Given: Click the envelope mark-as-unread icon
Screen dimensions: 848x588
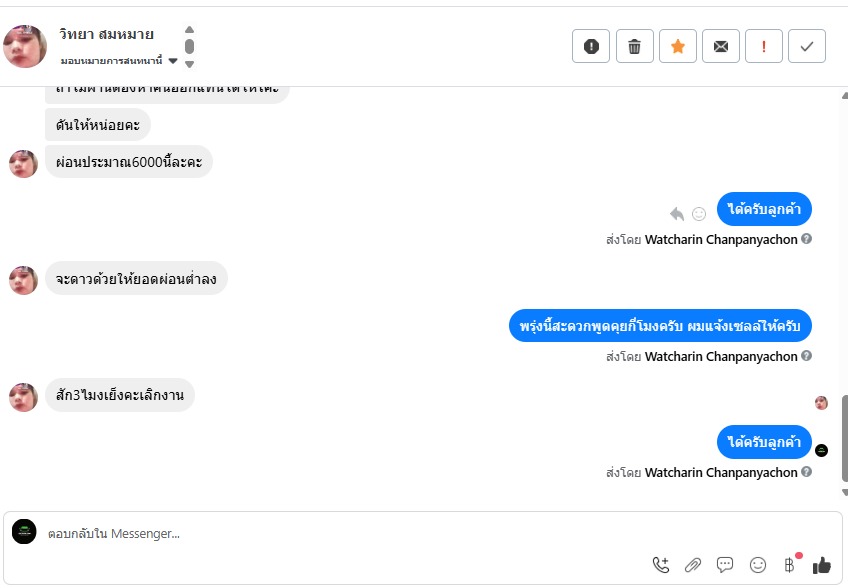Looking at the screenshot, I should pyautogui.click(x=720, y=46).
